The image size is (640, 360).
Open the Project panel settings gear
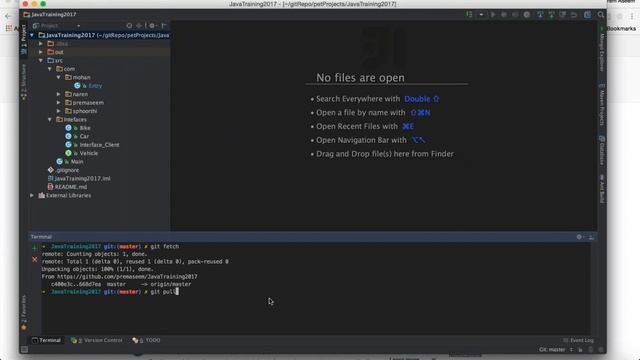(x=152, y=26)
